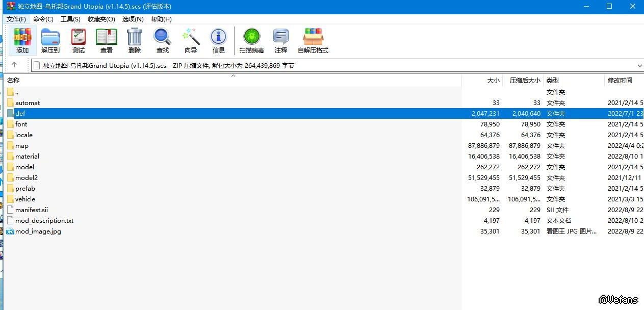This screenshot has height=310, width=644.
Task: Select the mod_image.jpg file
Action: [x=38, y=231]
